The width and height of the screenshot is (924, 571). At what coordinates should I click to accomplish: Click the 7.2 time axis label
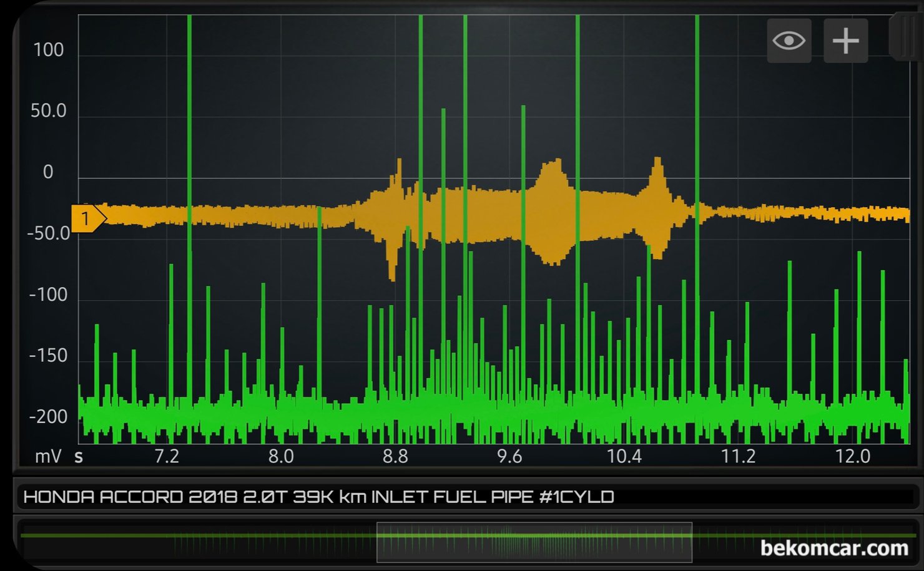[167, 457]
